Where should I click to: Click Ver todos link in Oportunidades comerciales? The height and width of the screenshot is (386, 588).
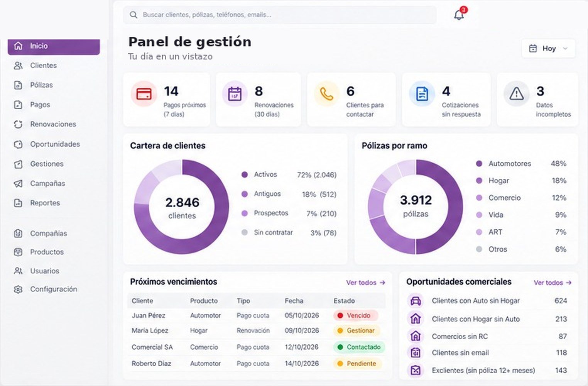click(553, 283)
